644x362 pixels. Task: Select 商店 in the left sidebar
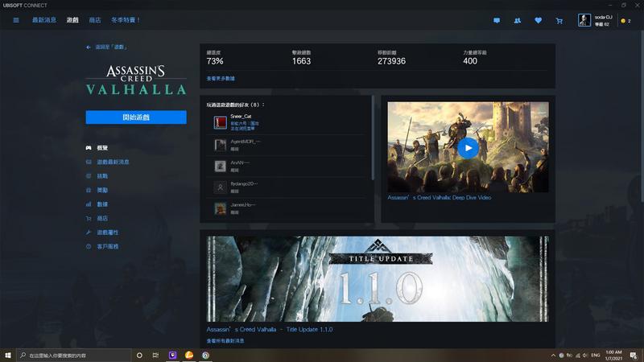102,218
